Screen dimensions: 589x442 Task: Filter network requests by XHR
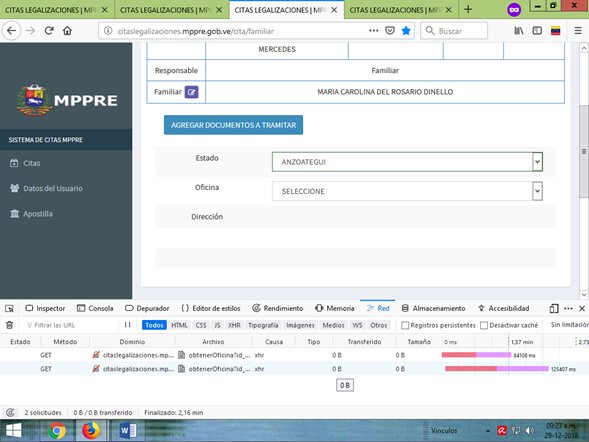[x=234, y=325]
